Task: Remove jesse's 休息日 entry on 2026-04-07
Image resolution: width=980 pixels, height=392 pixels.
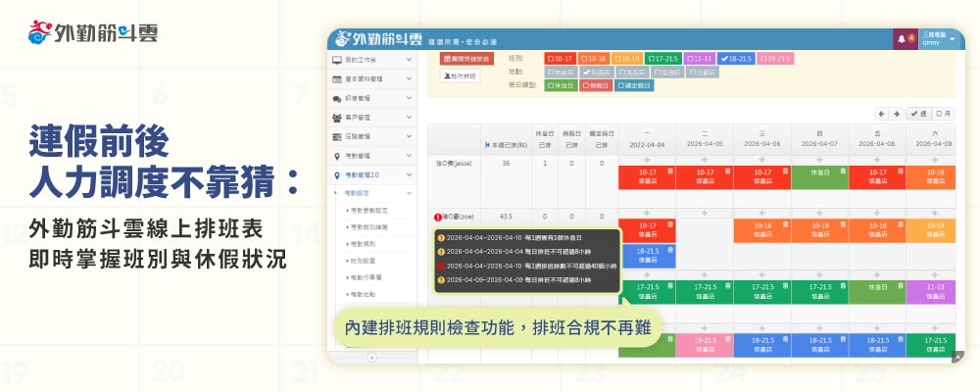Action: tap(842, 171)
